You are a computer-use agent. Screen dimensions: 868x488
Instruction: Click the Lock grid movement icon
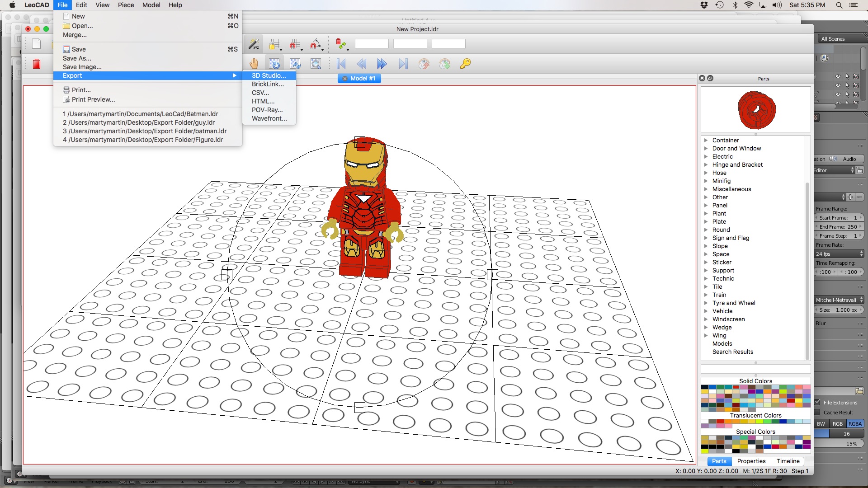coord(274,44)
